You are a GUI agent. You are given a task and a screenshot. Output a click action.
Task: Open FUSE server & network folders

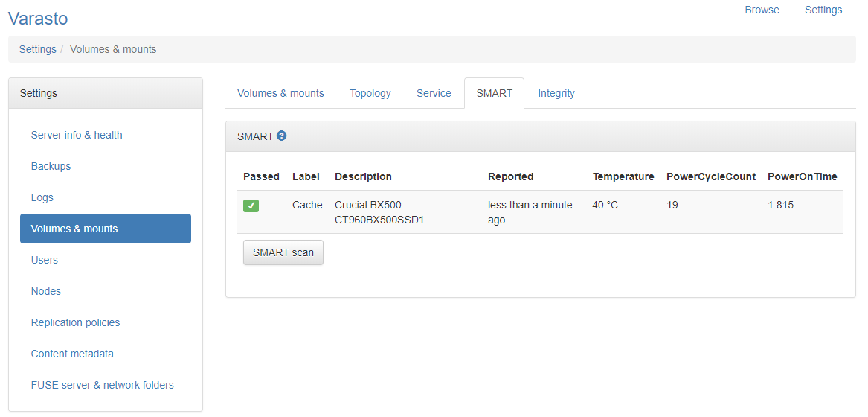coord(103,385)
